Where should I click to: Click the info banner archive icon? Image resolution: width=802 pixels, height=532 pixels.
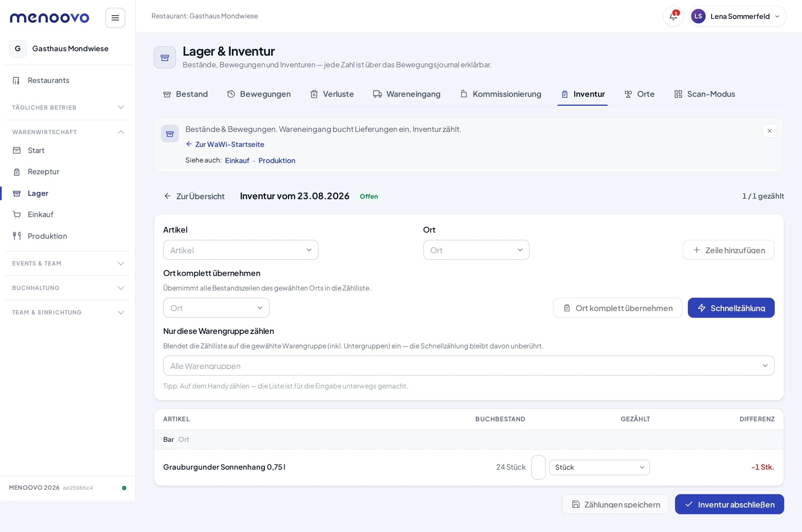(170, 134)
